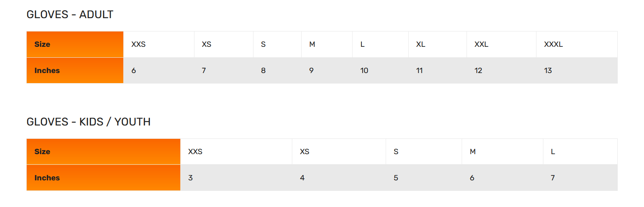The height and width of the screenshot is (207, 644).
Task: Click the adult size M cell
Action: pyautogui.click(x=327, y=44)
